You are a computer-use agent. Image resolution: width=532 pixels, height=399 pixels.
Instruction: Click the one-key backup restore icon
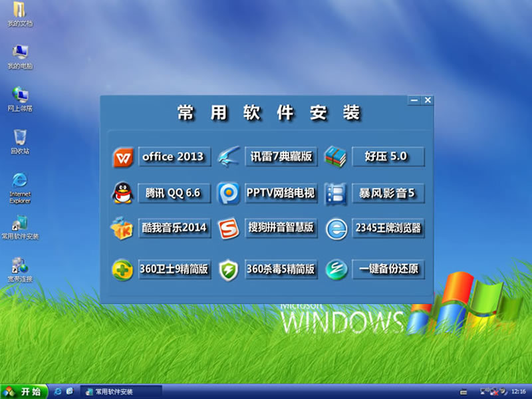(x=336, y=270)
